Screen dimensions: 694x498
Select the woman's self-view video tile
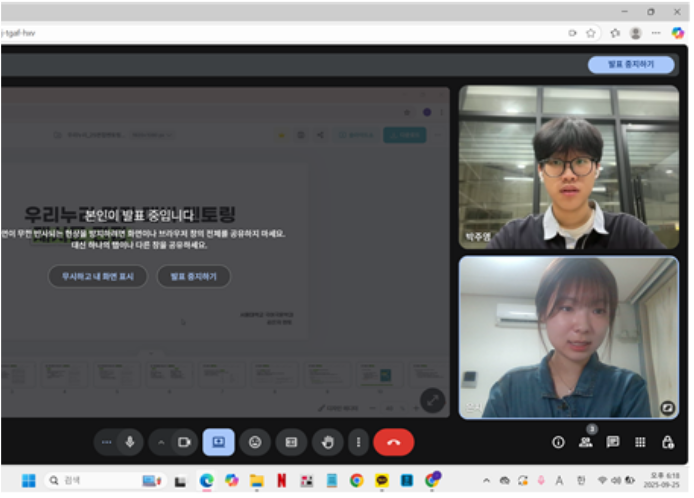(569, 337)
